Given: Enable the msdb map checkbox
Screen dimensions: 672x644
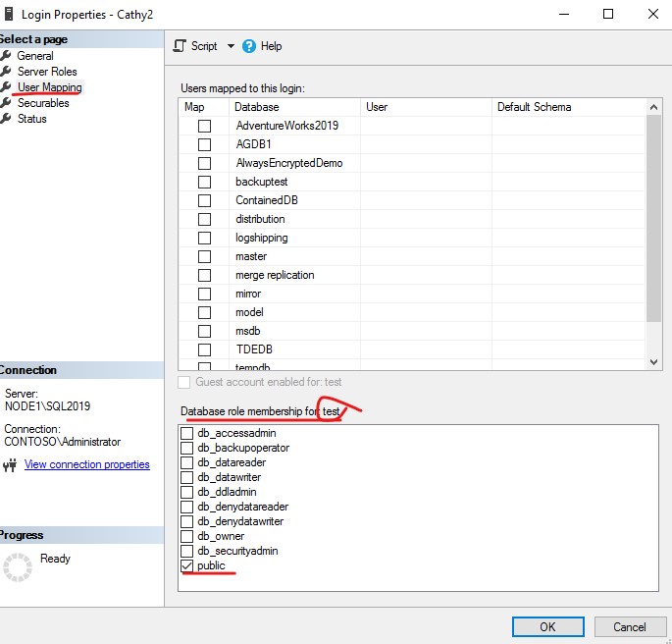Looking at the screenshot, I should (x=204, y=331).
